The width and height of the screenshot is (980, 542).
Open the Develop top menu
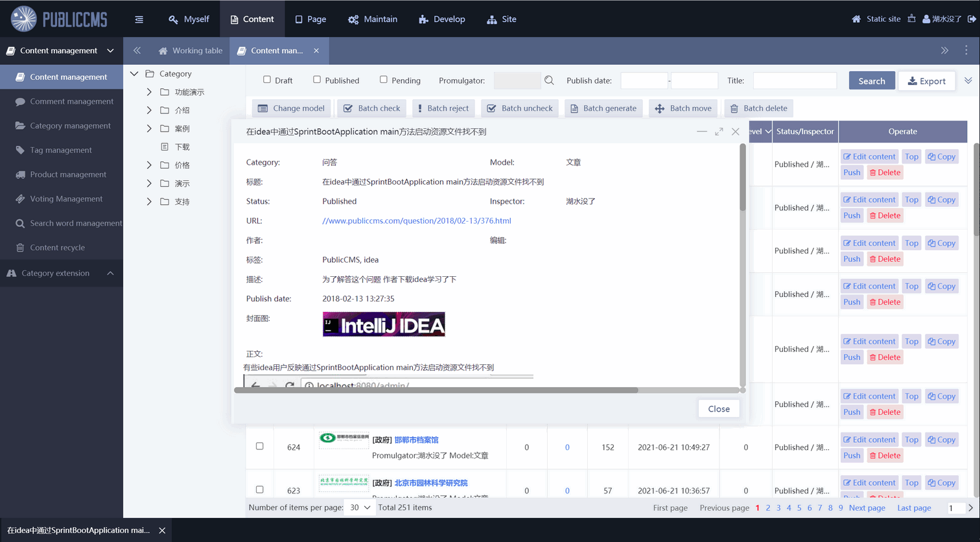(x=442, y=19)
